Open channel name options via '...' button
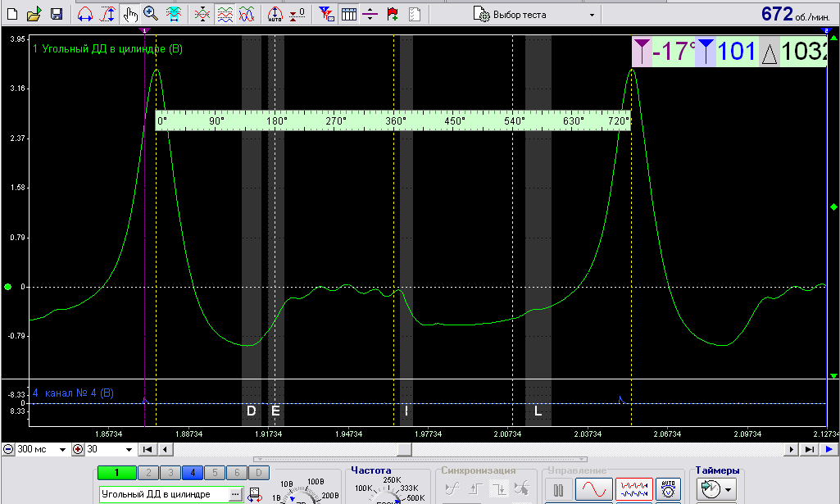Image resolution: width=840 pixels, height=504 pixels. tap(235, 494)
